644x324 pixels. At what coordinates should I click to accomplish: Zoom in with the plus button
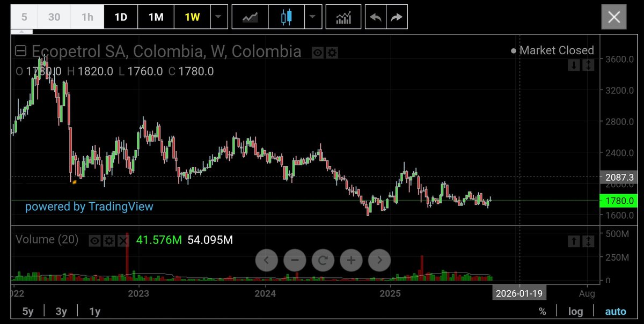[x=351, y=261]
